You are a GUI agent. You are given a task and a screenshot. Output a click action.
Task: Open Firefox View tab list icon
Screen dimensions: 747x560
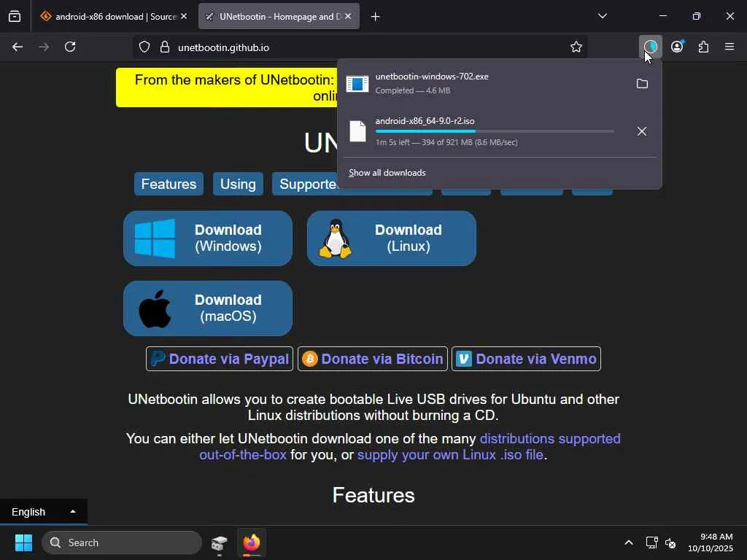15,17
